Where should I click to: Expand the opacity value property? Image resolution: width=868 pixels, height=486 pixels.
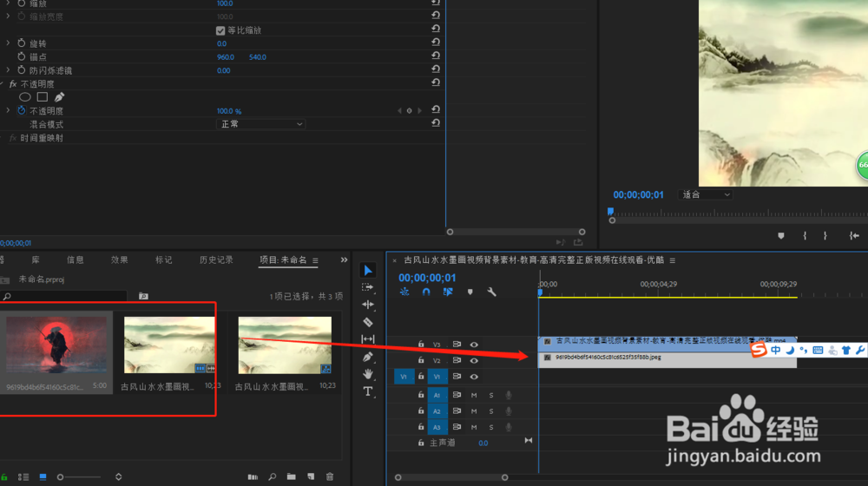pyautogui.click(x=8, y=110)
